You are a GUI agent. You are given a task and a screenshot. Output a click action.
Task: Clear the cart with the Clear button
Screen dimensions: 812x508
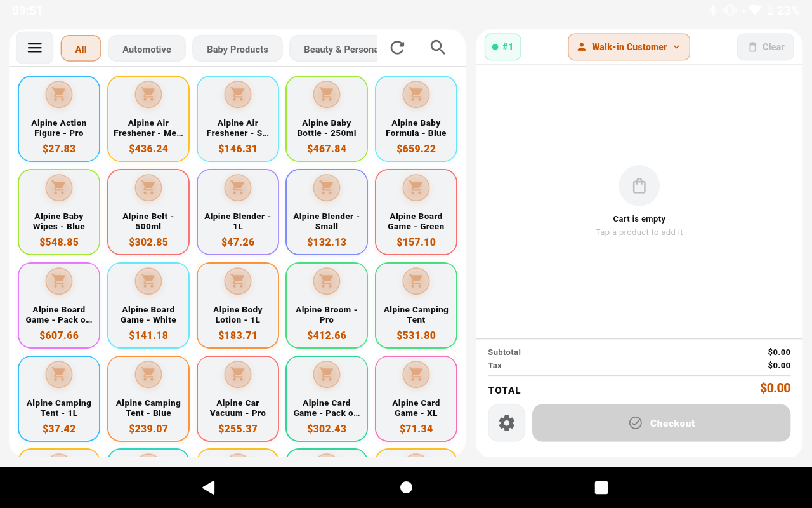(x=766, y=47)
